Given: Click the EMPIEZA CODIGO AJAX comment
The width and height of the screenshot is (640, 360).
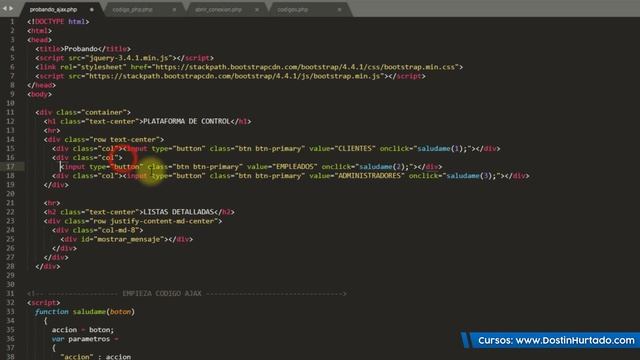Looking at the screenshot, I should [x=187, y=293].
